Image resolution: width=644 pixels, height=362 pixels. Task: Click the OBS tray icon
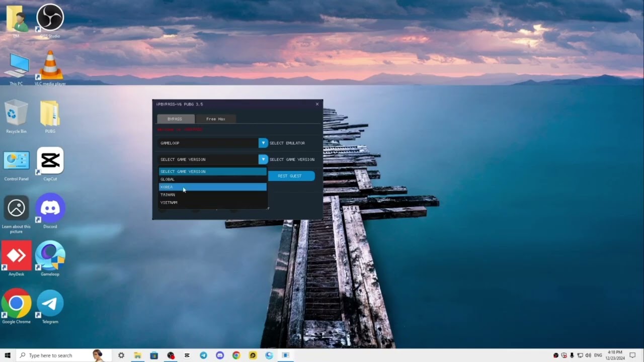click(556, 355)
